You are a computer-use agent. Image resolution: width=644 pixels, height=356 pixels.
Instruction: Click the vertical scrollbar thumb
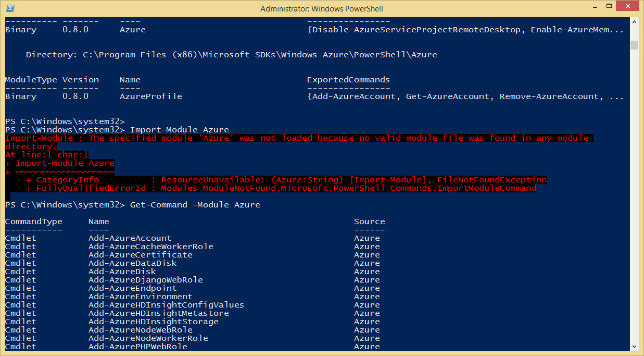click(x=634, y=45)
